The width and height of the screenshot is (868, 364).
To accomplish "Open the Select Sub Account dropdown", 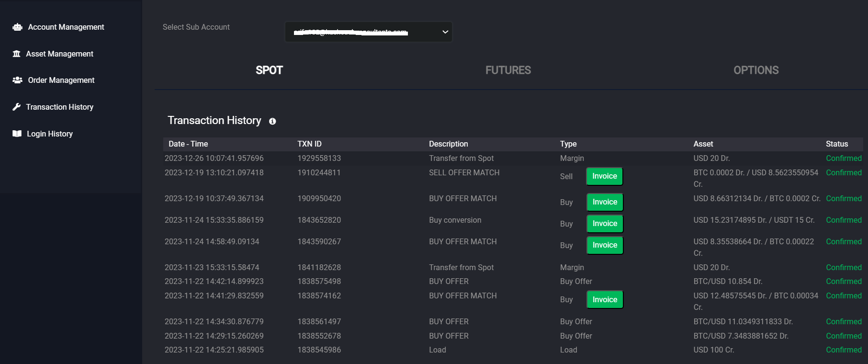I will [368, 32].
